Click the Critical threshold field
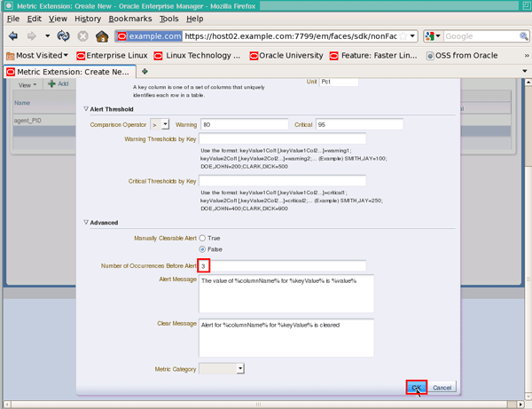 point(359,124)
